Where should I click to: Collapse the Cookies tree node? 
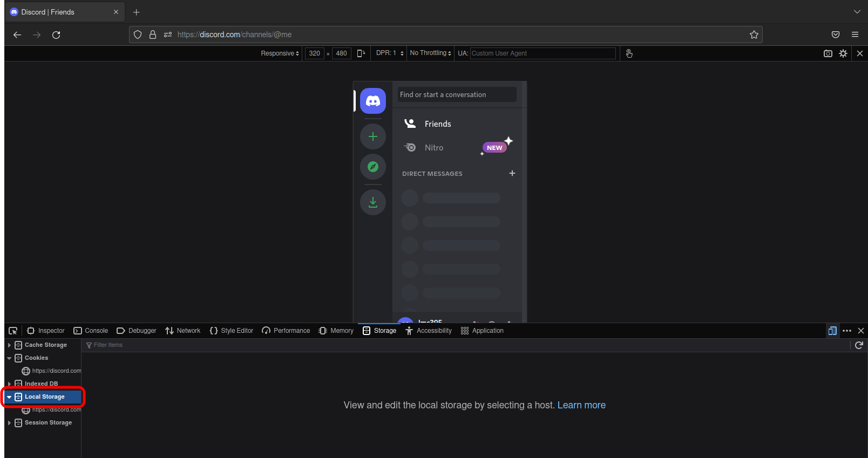tap(9, 358)
